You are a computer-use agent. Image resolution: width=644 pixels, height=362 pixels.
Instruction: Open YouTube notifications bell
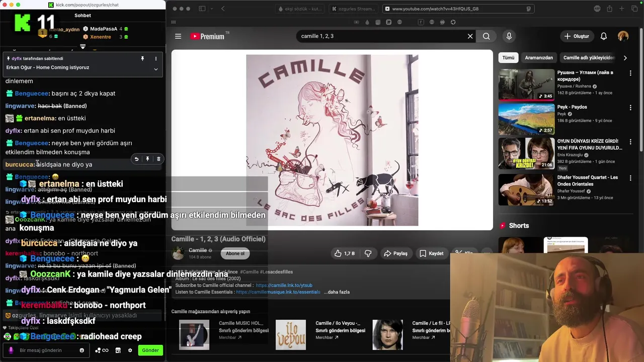(x=603, y=36)
